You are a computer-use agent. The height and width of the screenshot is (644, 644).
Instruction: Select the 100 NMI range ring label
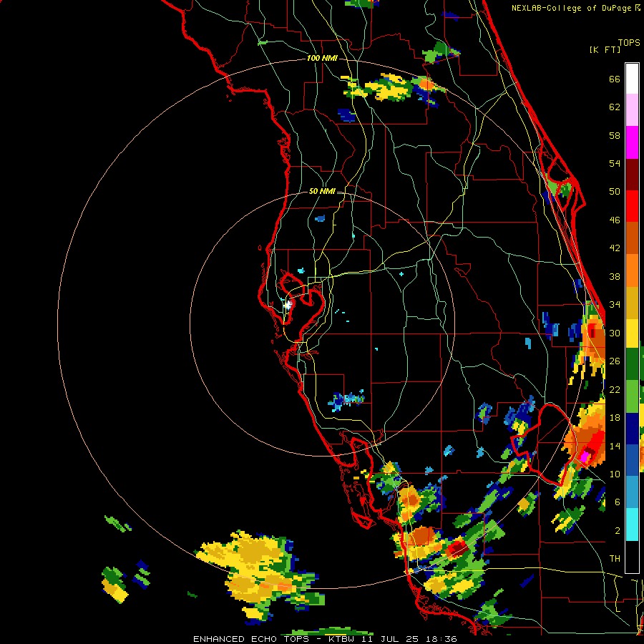click(322, 59)
